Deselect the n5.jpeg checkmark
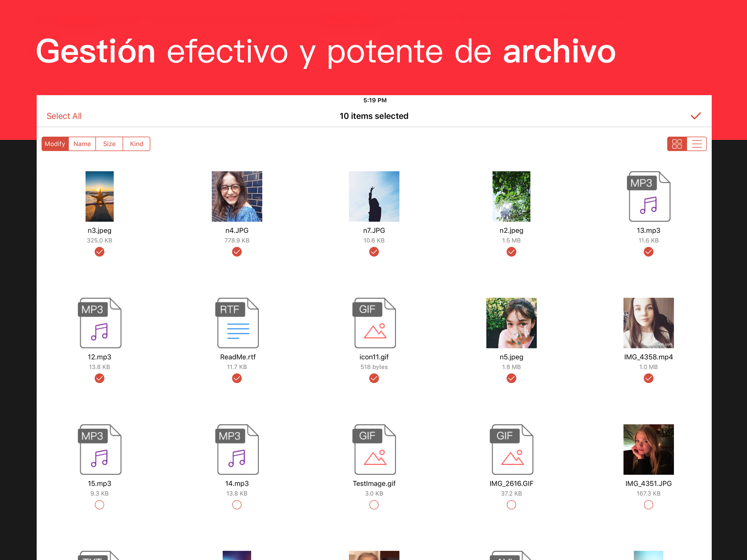The image size is (747, 560). [512, 378]
